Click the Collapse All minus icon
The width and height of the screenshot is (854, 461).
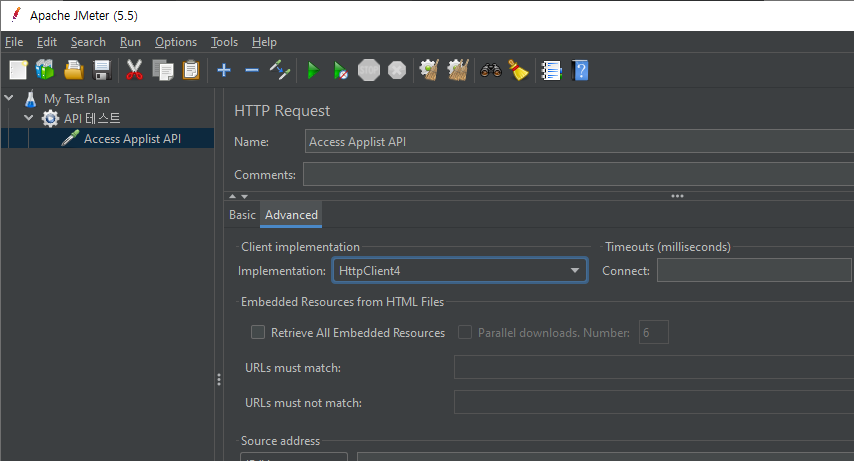(x=252, y=70)
